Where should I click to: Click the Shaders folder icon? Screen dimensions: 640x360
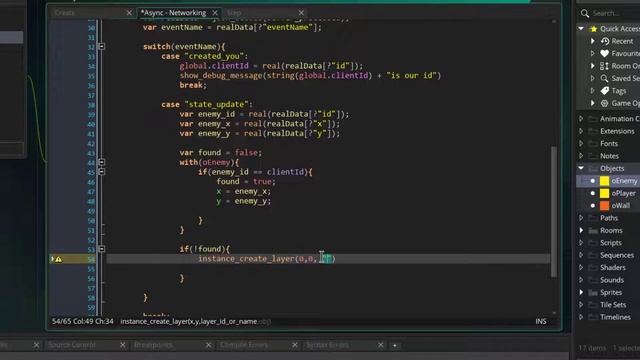(593, 268)
